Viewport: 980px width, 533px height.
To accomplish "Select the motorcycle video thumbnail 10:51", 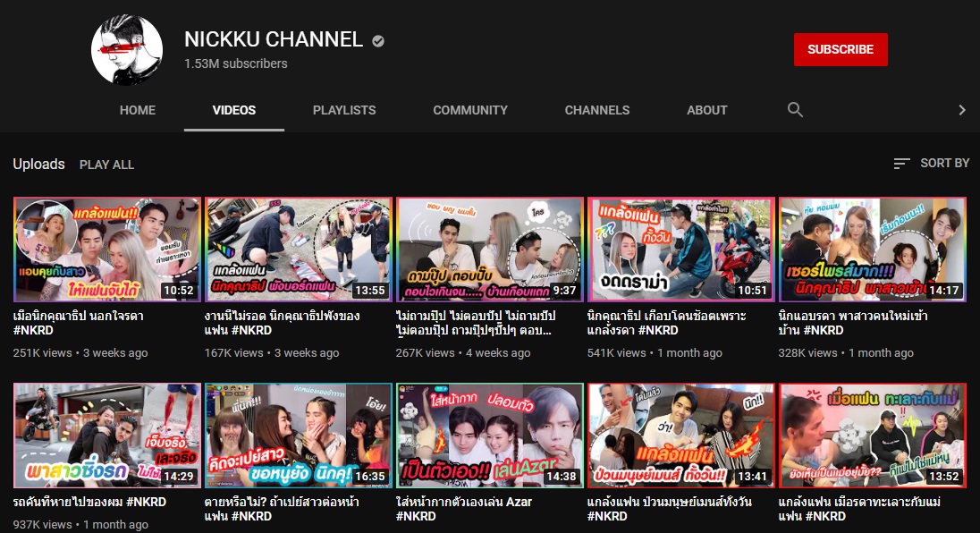I will coord(681,250).
